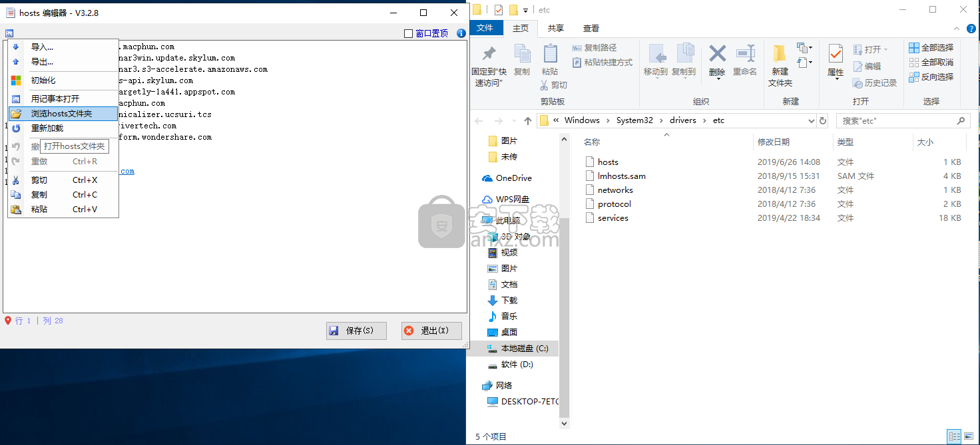Click 历史记录 in the ribbon
The height and width of the screenshot is (445, 980).
pos(875,83)
